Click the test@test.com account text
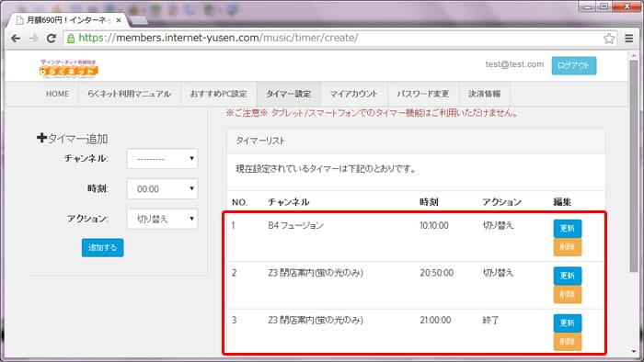The width and height of the screenshot is (644, 362). point(514,64)
